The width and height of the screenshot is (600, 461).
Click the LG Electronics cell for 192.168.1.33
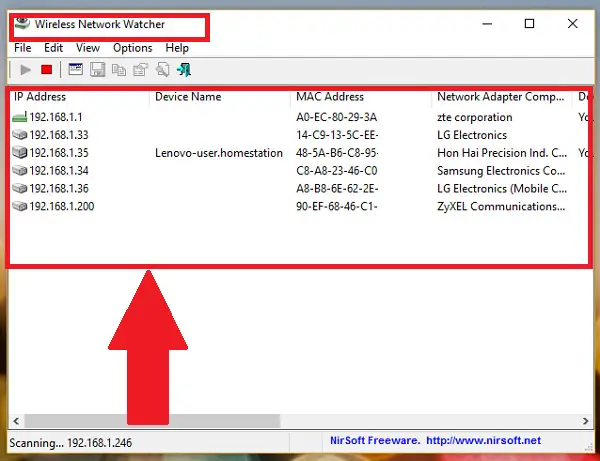point(472,135)
